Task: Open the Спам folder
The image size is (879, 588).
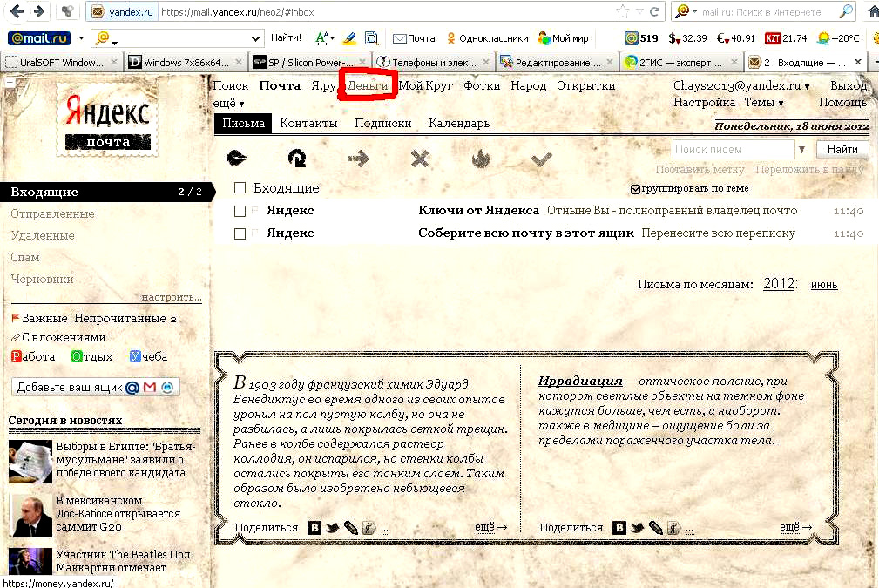Action: tap(25, 257)
